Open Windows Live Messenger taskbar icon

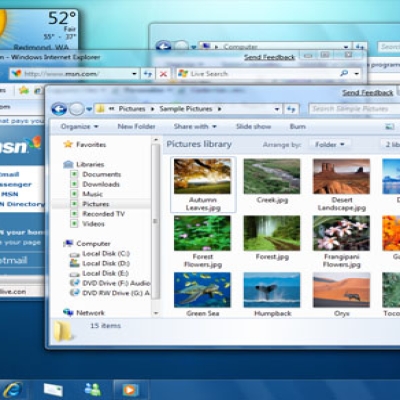[x=93, y=390]
